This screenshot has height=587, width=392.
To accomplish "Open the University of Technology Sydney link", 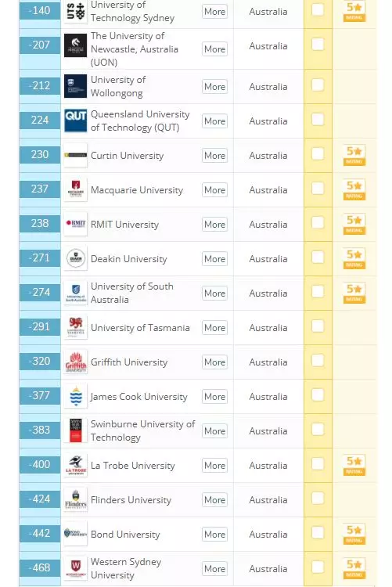I will (x=132, y=11).
